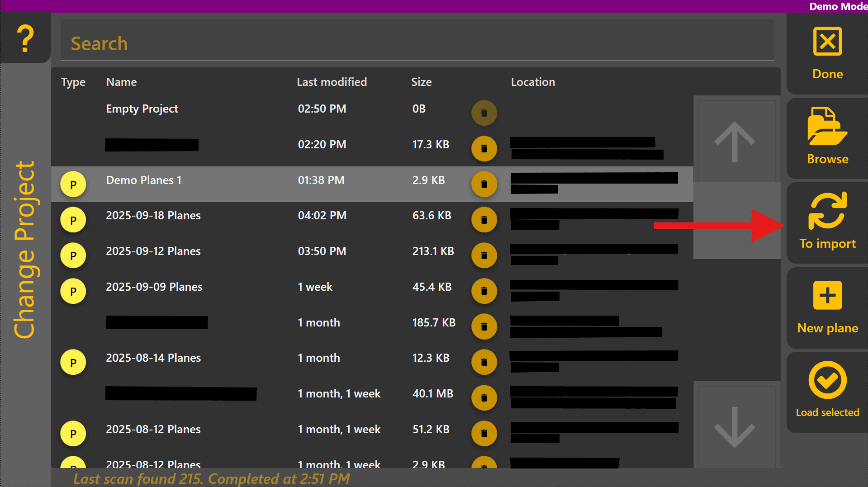Image resolution: width=868 pixels, height=487 pixels.
Task: Click into the Search field
Action: click(x=416, y=43)
